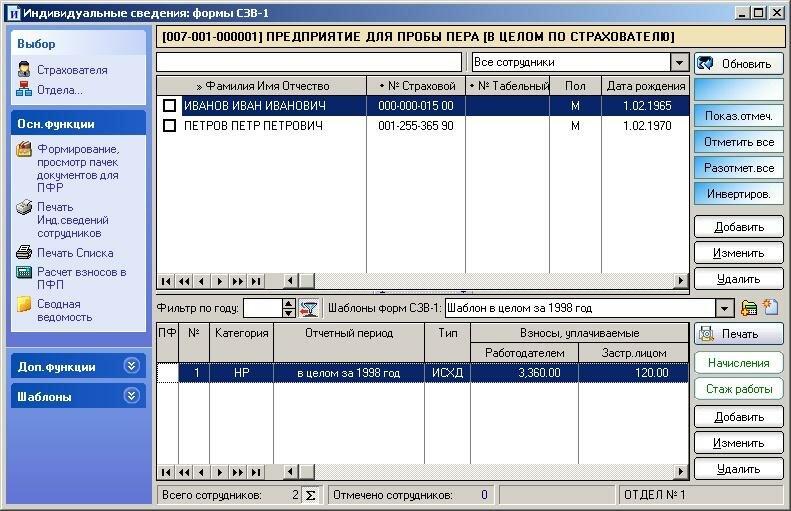This screenshot has width=791, height=511.
Task: Open Расчет взносов в ПФП
Action: 71,278
